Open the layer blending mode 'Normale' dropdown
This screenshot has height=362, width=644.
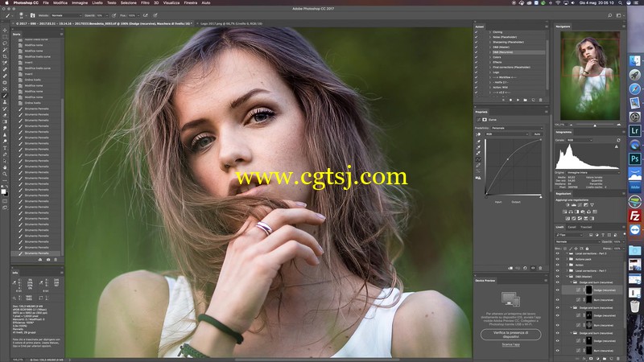tap(577, 242)
